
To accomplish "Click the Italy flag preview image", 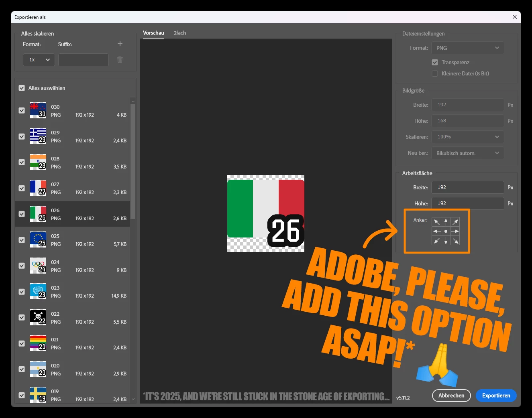I will (x=266, y=213).
